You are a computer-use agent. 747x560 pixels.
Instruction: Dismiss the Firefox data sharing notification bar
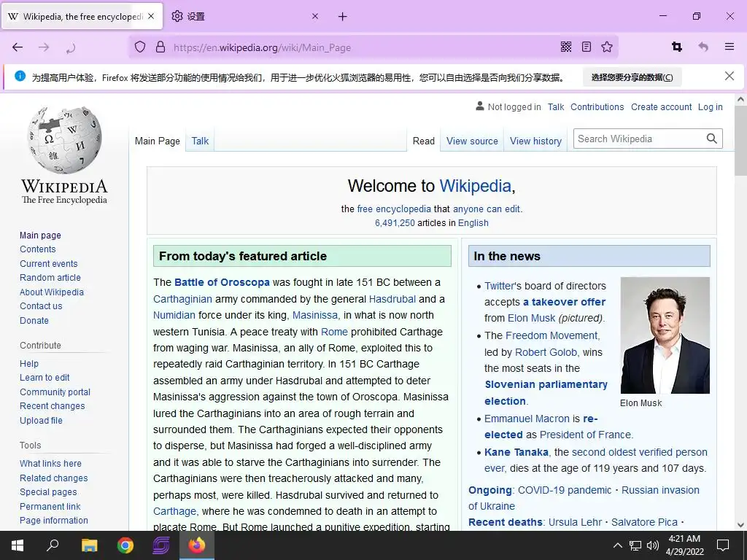pyautogui.click(x=729, y=76)
